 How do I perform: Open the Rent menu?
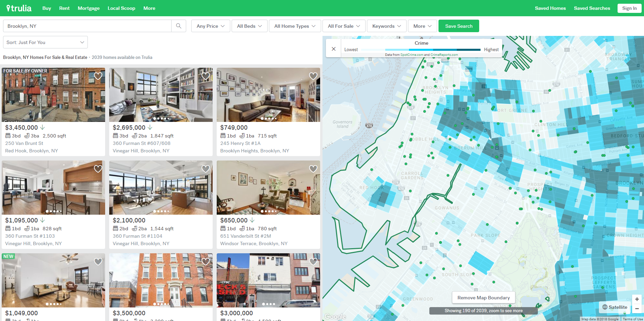64,8
